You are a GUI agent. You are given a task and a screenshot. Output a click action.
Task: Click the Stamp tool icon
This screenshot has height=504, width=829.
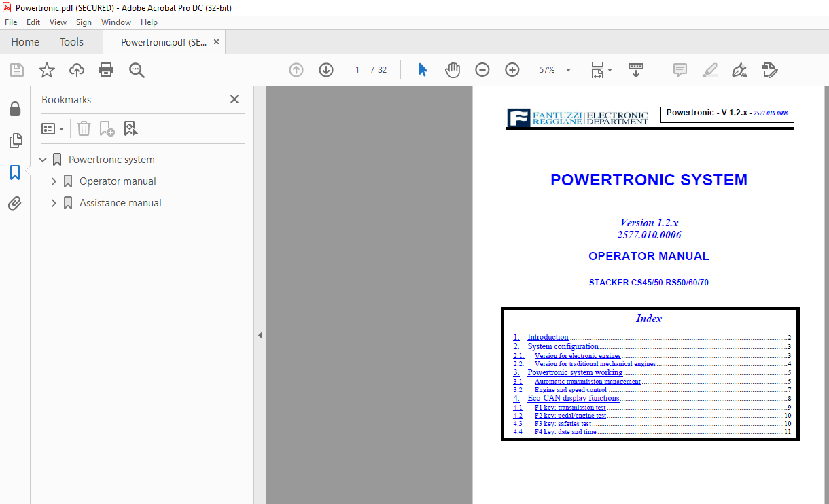(769, 70)
